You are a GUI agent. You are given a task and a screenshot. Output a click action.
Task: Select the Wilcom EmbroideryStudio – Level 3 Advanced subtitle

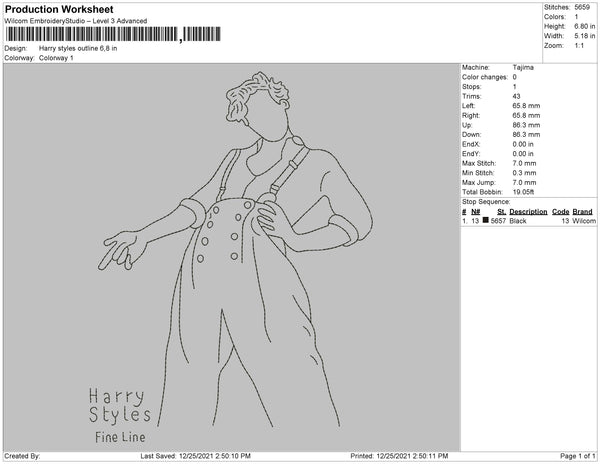coord(76,21)
